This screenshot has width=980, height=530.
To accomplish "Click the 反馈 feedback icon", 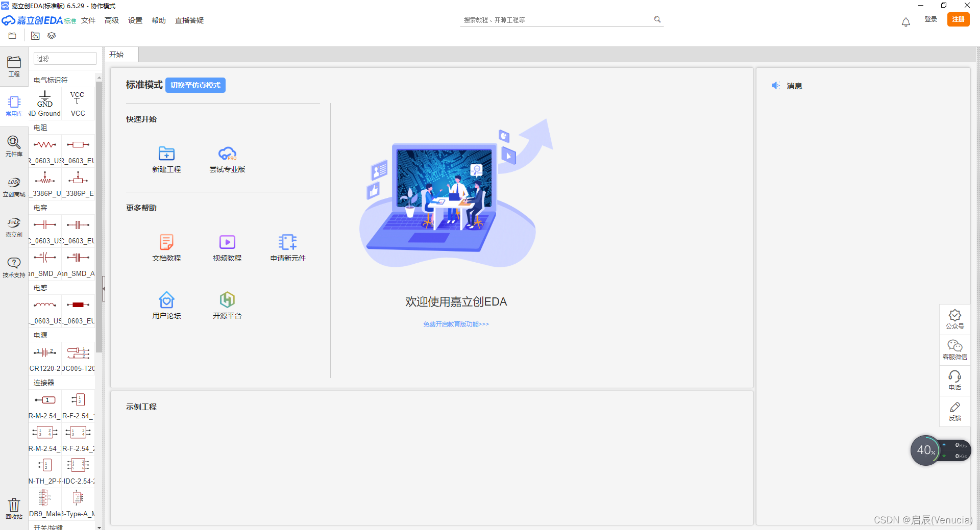I will (x=954, y=411).
